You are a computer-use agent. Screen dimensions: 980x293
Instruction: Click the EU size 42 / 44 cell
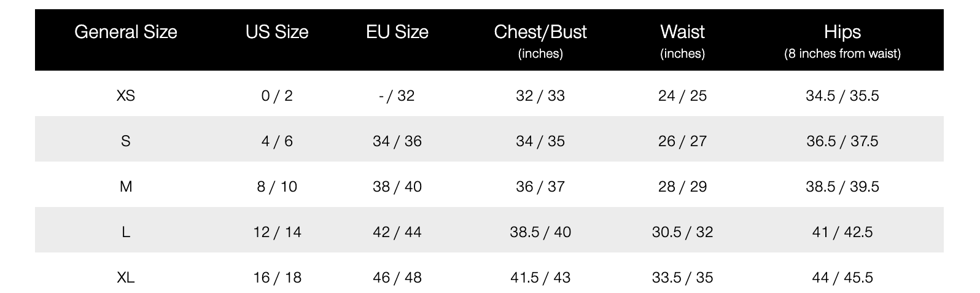tap(397, 232)
